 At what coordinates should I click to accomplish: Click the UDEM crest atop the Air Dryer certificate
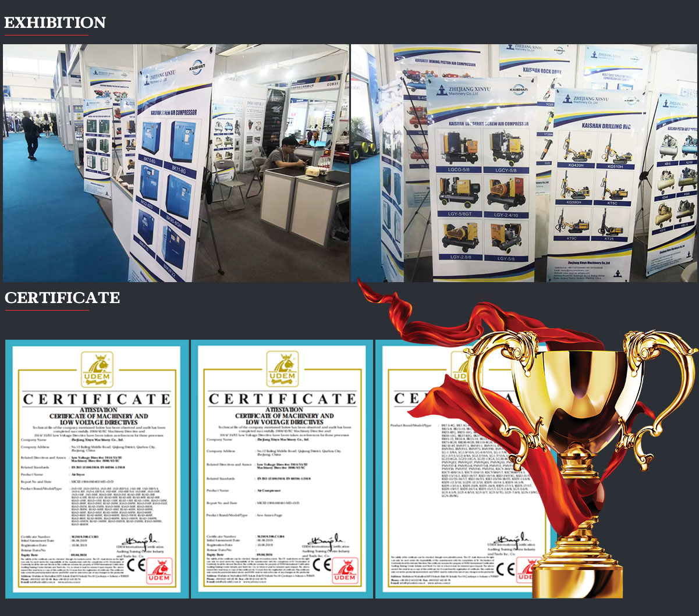click(97, 369)
